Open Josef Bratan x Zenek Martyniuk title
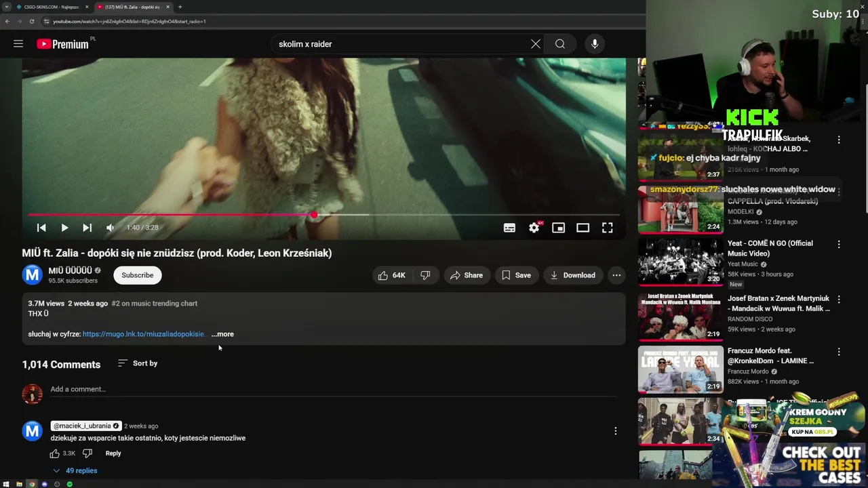 (x=779, y=304)
